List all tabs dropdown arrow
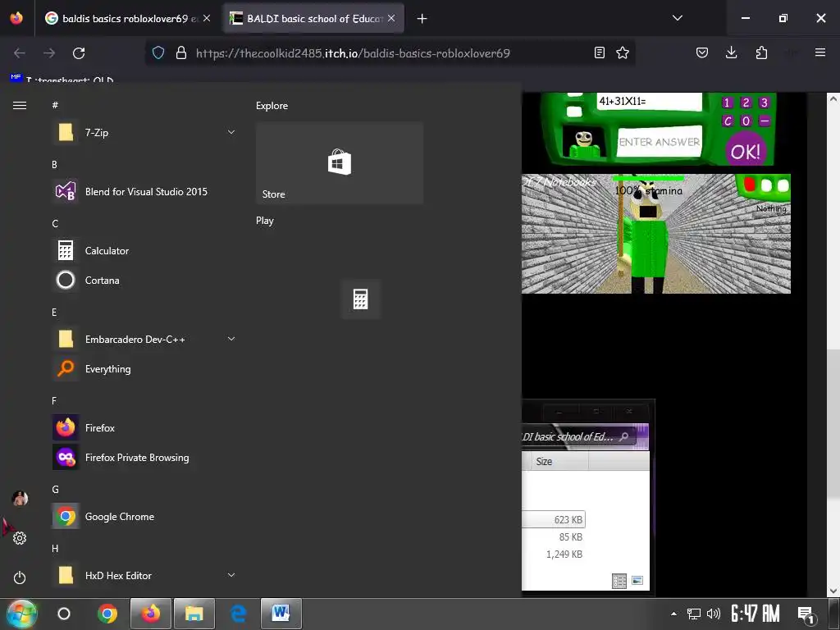The height and width of the screenshot is (630, 840). [677, 18]
